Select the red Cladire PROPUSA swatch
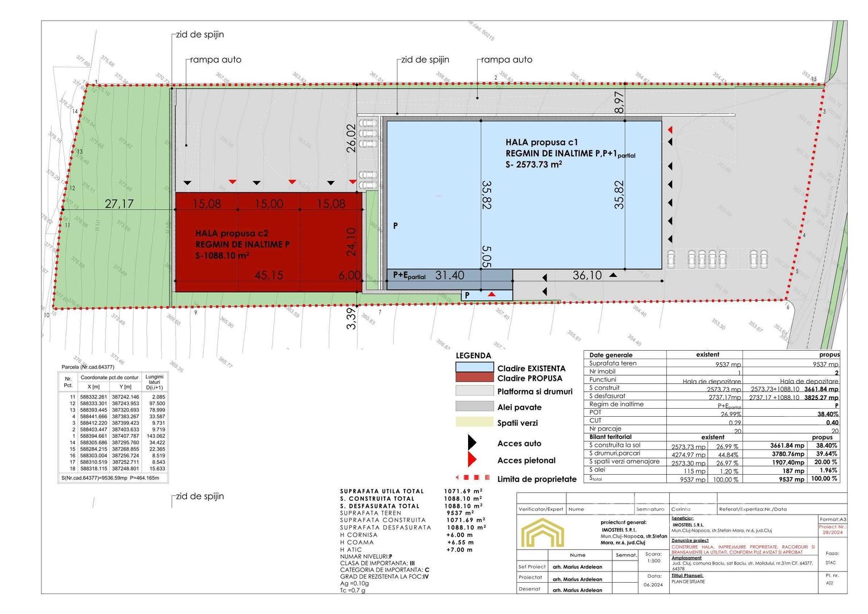This screenshot has height=614, width=868. (474, 377)
